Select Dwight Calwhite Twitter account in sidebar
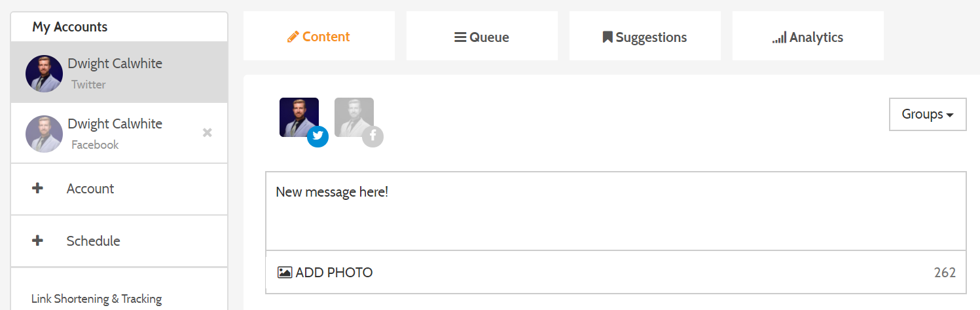The image size is (980, 310). pos(119,73)
